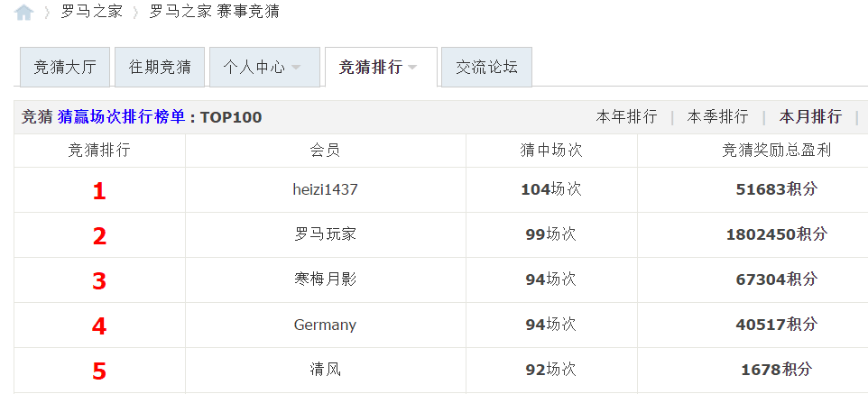The height and width of the screenshot is (394, 868).
Task: Click 竞猜排行 column header
Action: click(x=99, y=150)
